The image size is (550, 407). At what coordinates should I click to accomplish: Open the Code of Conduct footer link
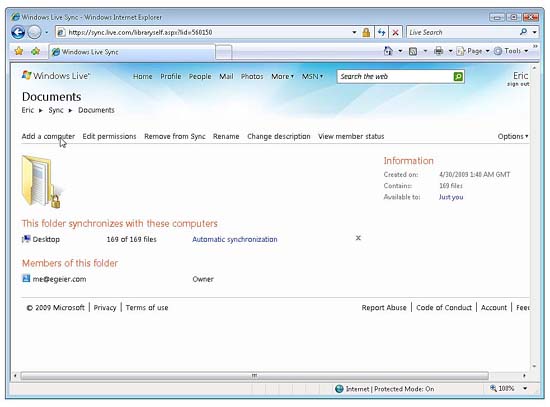click(444, 308)
